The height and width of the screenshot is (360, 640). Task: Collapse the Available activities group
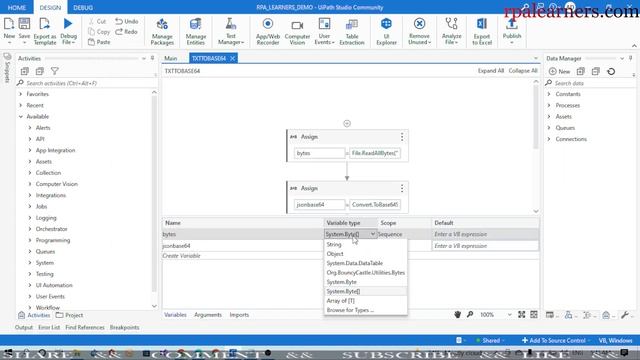click(x=20, y=117)
